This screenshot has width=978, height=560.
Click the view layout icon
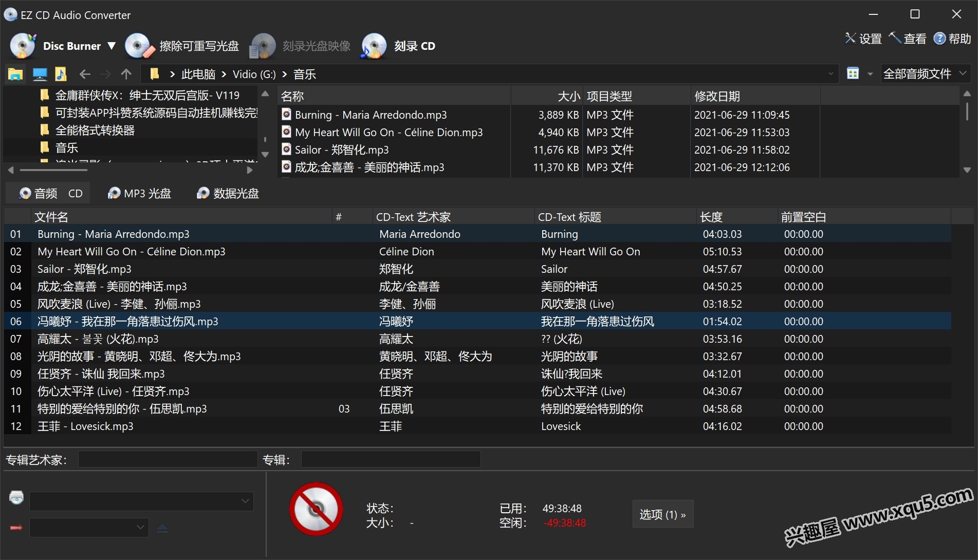coord(853,73)
